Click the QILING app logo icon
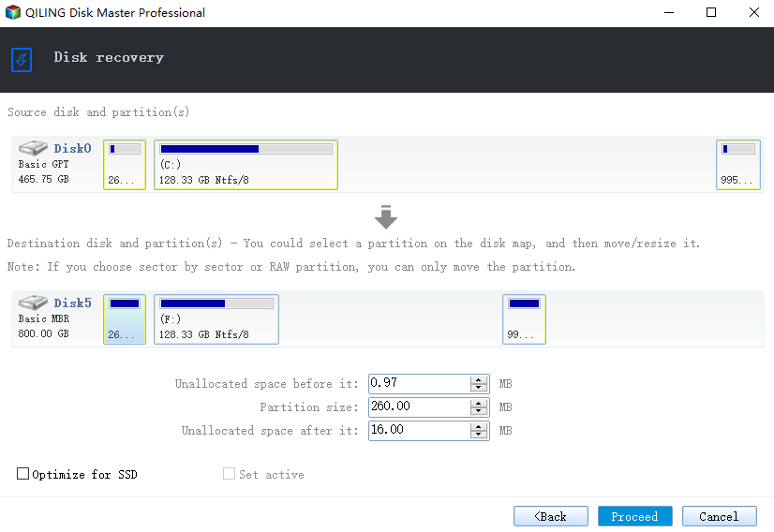Viewport: 774px width, 532px height. [13, 12]
